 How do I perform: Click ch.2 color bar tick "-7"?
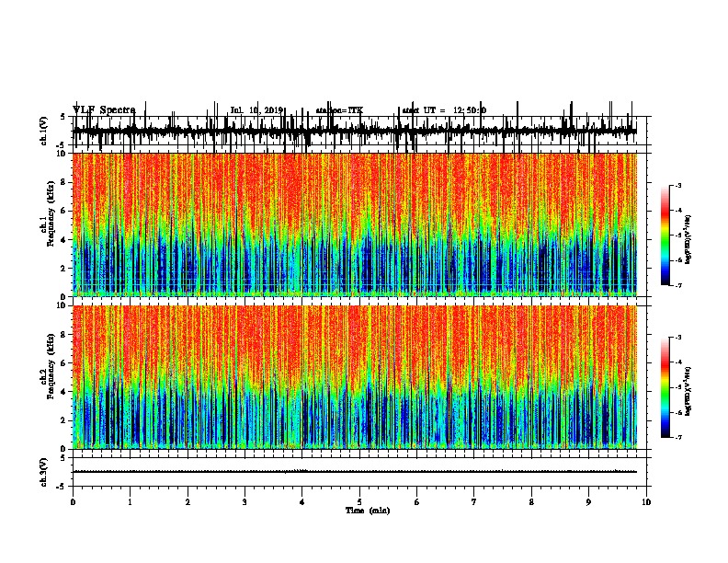(x=677, y=437)
